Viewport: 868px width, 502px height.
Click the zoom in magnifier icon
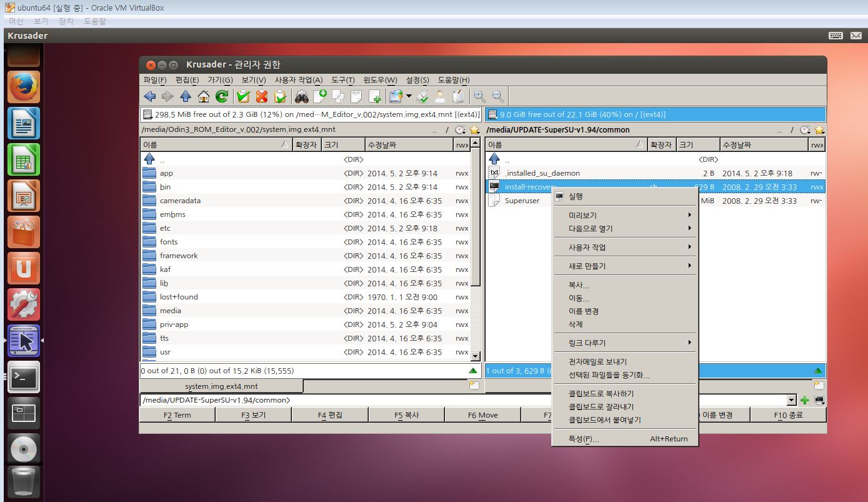(x=479, y=96)
